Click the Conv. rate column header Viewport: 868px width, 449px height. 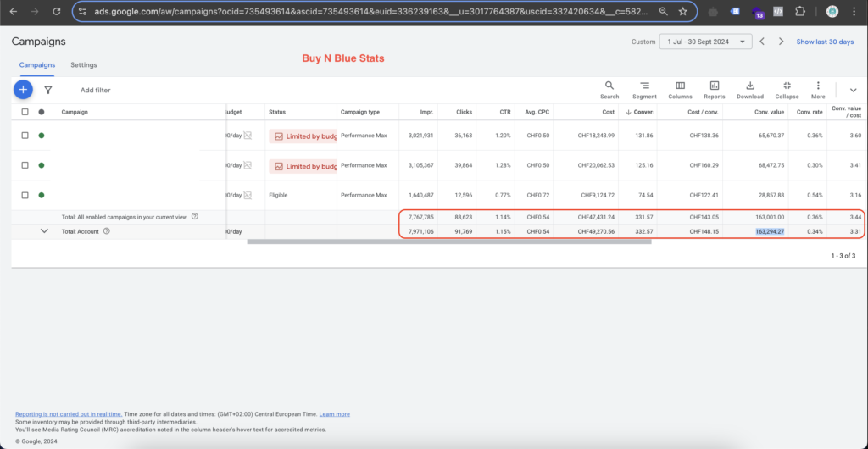click(810, 112)
